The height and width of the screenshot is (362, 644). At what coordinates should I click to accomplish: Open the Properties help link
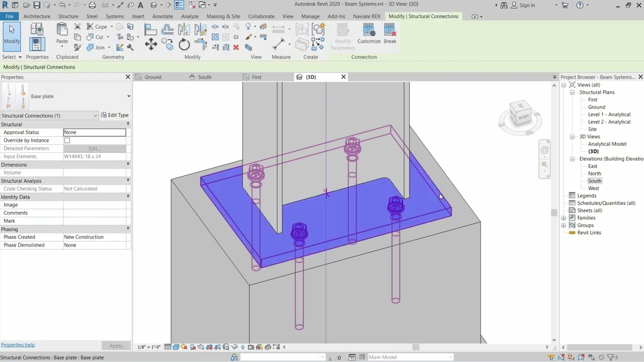(x=18, y=345)
